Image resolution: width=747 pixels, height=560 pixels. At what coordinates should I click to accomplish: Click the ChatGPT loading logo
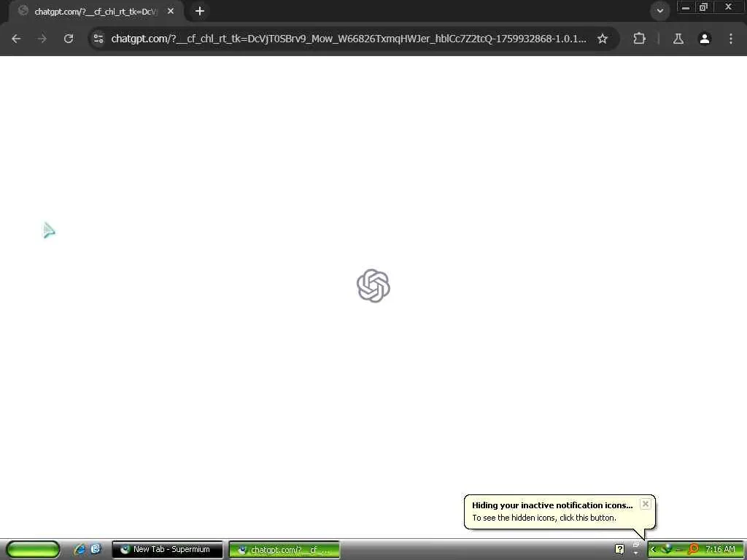click(x=373, y=286)
